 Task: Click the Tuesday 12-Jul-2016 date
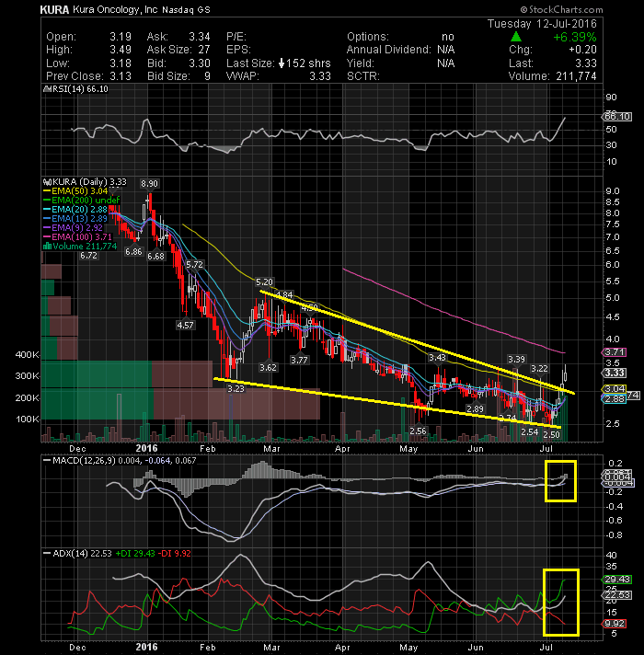542,23
